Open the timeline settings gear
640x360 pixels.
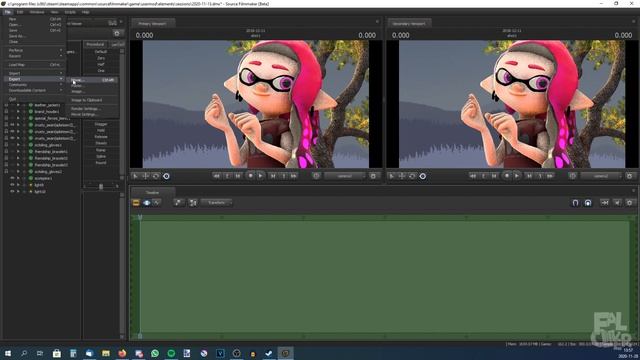630,202
